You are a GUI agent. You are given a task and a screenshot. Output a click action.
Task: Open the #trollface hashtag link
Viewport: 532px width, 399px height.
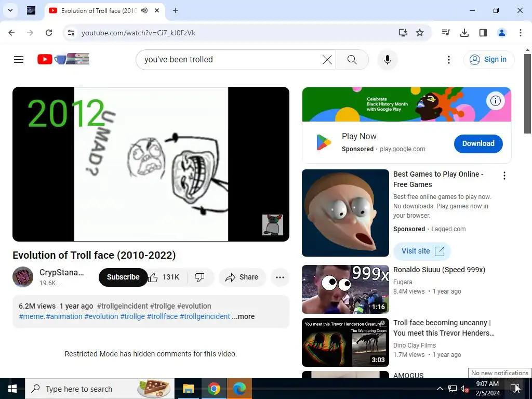click(x=162, y=316)
